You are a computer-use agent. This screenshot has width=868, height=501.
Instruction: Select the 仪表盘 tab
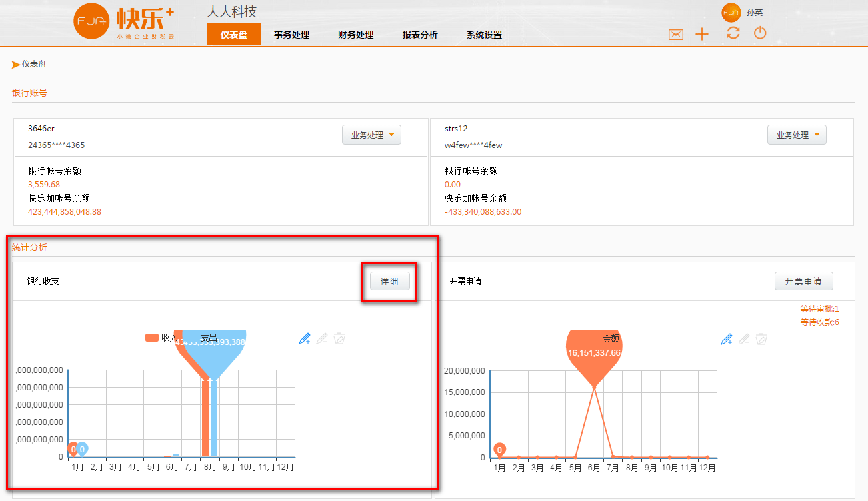(234, 35)
